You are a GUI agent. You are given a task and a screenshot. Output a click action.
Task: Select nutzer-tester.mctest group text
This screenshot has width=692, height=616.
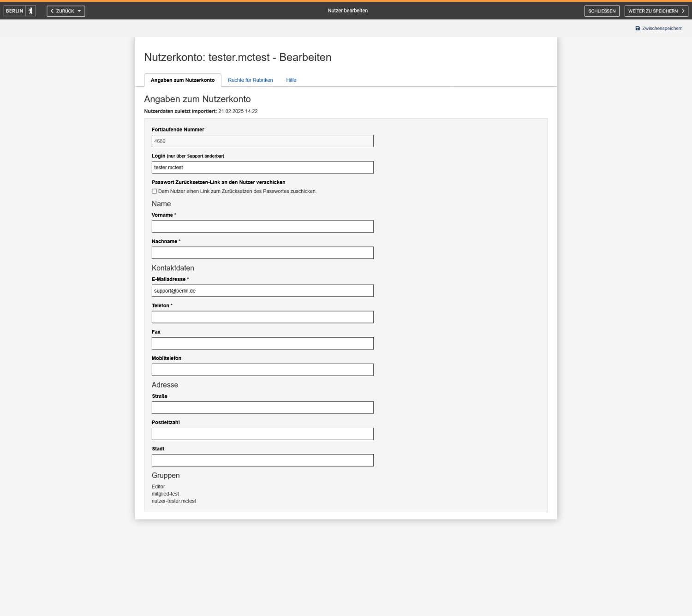tap(174, 501)
